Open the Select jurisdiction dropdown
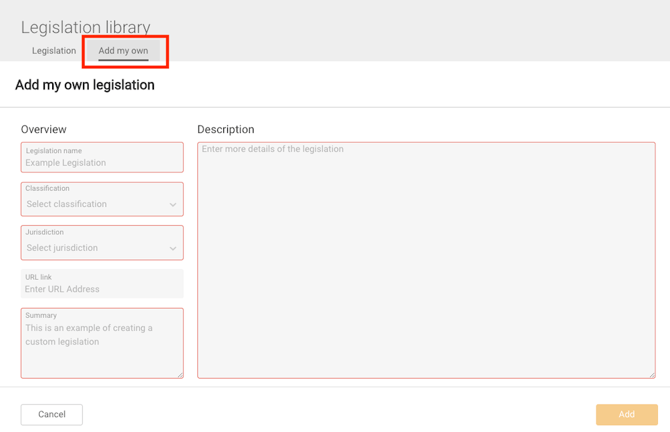 (x=95, y=248)
